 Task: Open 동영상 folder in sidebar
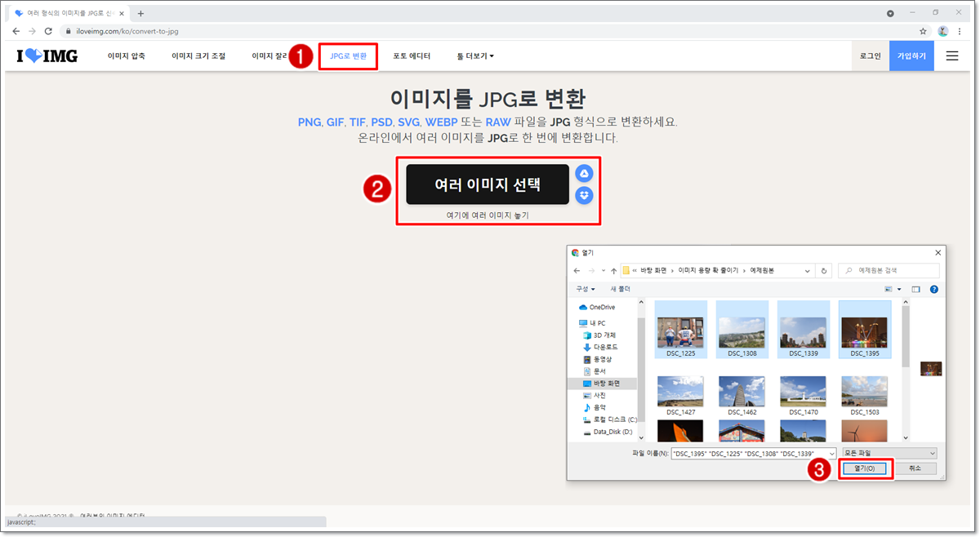click(x=597, y=359)
